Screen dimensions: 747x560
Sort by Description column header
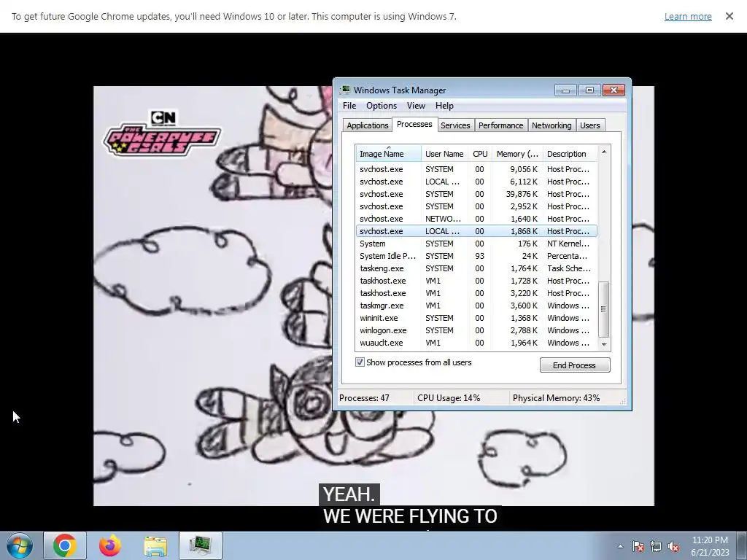(x=570, y=154)
